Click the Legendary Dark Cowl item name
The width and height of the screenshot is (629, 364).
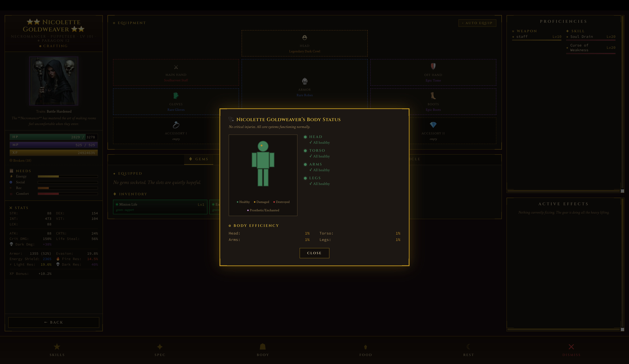(x=305, y=51)
